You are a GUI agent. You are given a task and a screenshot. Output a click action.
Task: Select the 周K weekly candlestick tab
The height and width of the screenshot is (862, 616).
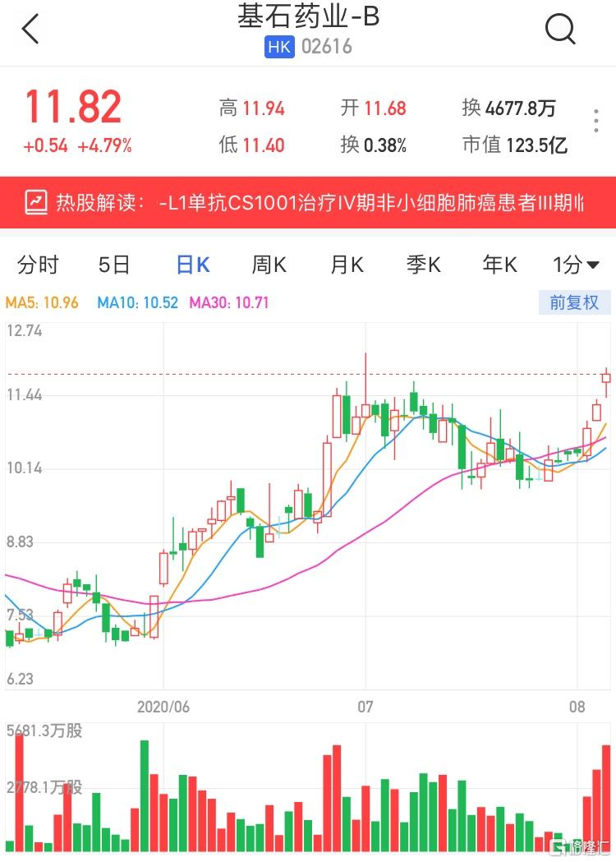(x=269, y=265)
